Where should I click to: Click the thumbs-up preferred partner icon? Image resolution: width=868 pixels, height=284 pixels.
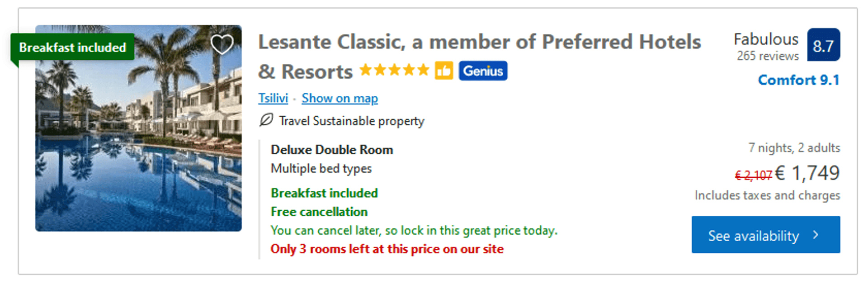(x=443, y=71)
